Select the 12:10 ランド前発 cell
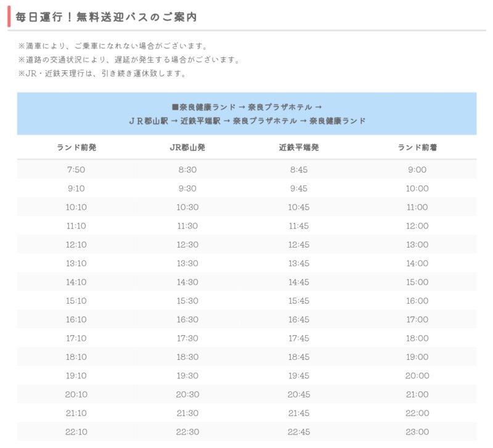Viewport: 493px width, 448px height. pos(75,245)
